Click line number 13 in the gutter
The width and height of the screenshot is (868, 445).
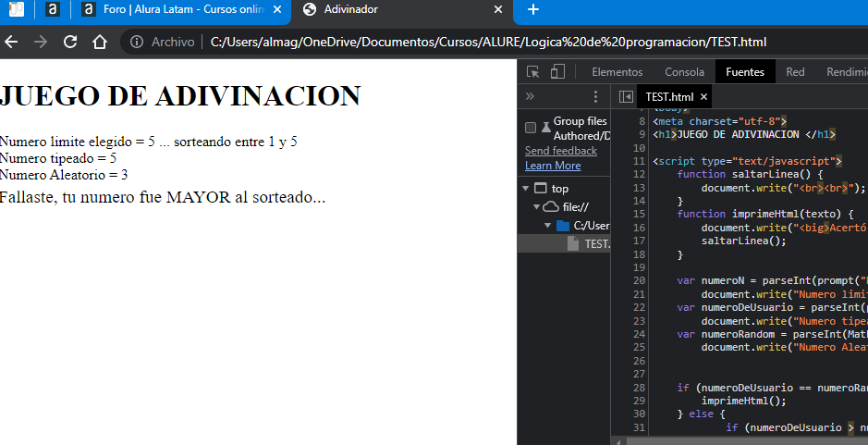coord(639,187)
